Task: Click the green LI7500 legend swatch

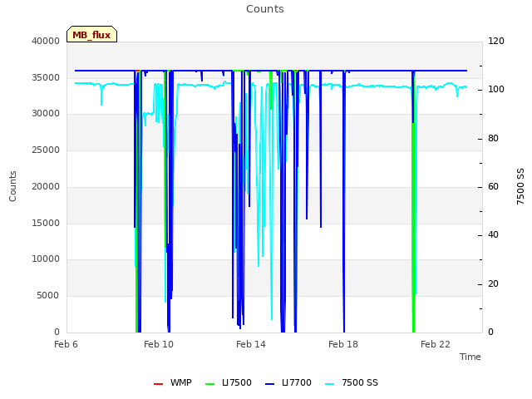Action: point(210,384)
